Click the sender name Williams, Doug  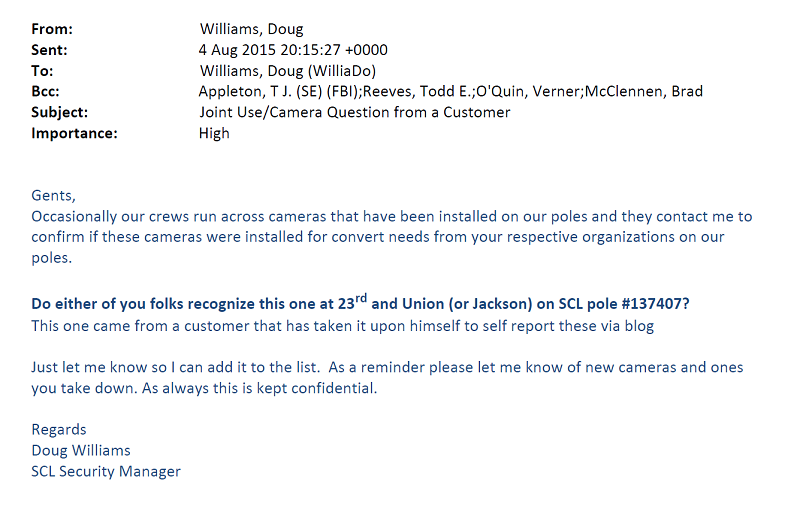pyautogui.click(x=252, y=29)
